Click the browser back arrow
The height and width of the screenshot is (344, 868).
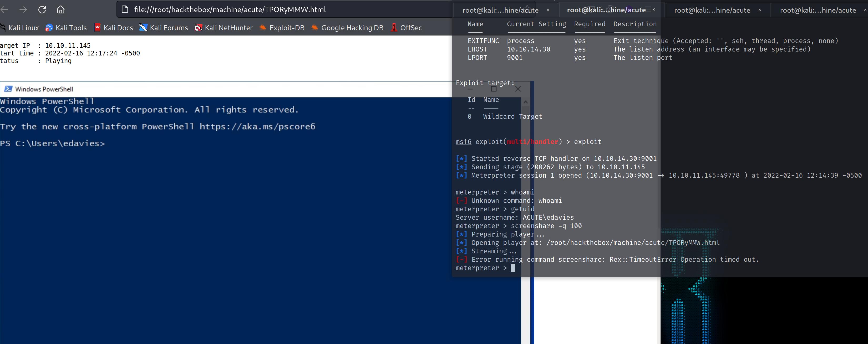4,10
